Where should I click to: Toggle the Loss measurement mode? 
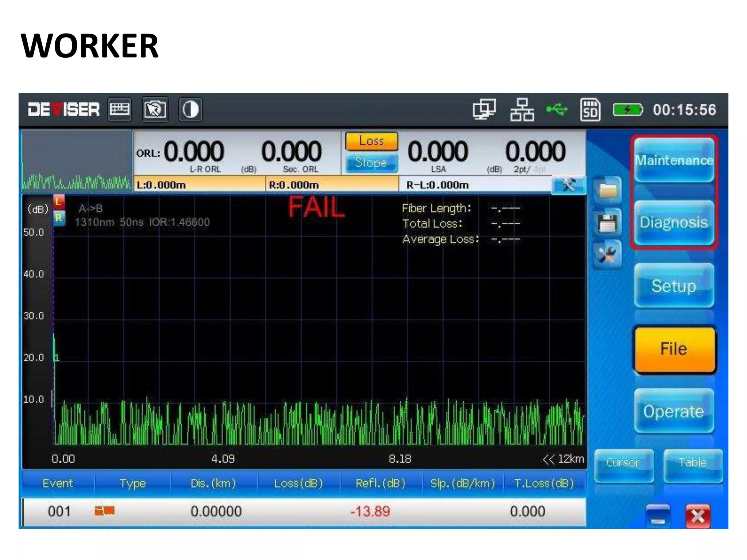tap(371, 141)
